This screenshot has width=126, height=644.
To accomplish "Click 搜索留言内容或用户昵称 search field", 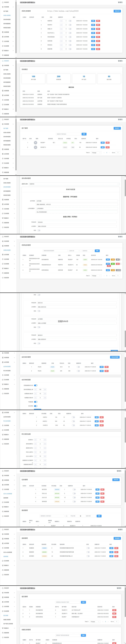I will point(68,602).
